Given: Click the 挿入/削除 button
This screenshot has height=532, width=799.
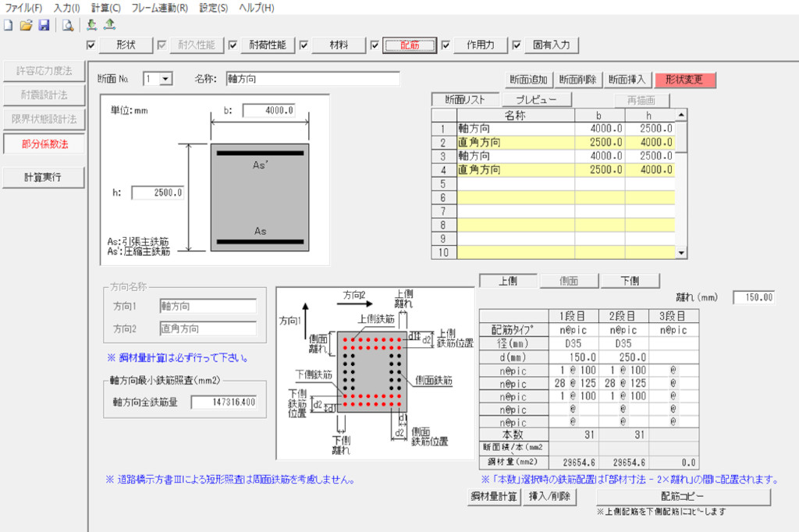Looking at the screenshot, I should coord(549,496).
